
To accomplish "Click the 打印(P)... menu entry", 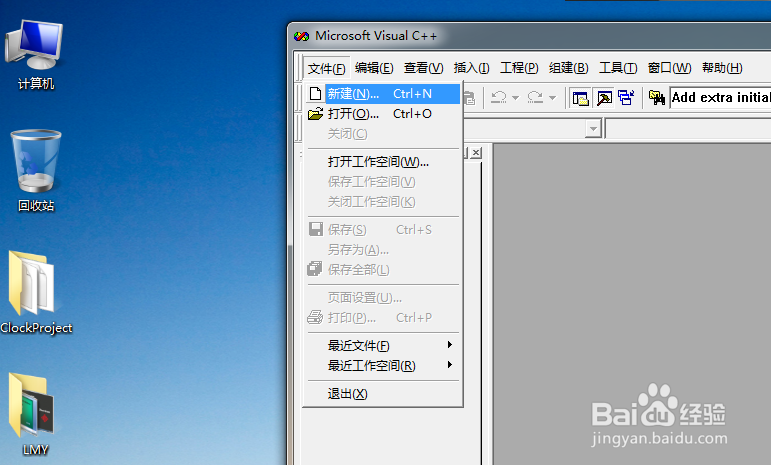I will point(383,318).
